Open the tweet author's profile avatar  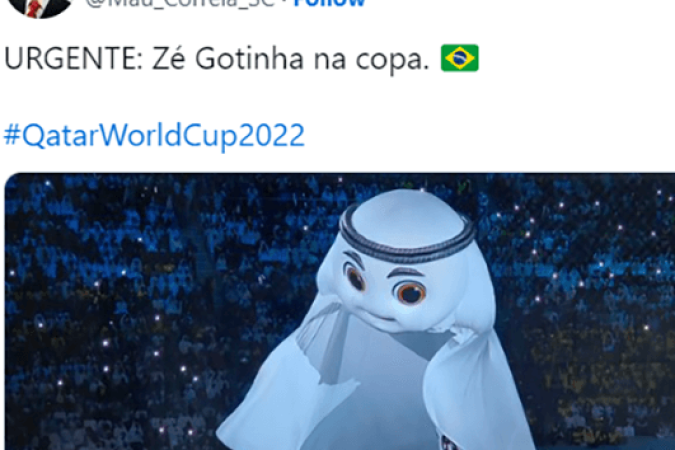tap(40, 6)
